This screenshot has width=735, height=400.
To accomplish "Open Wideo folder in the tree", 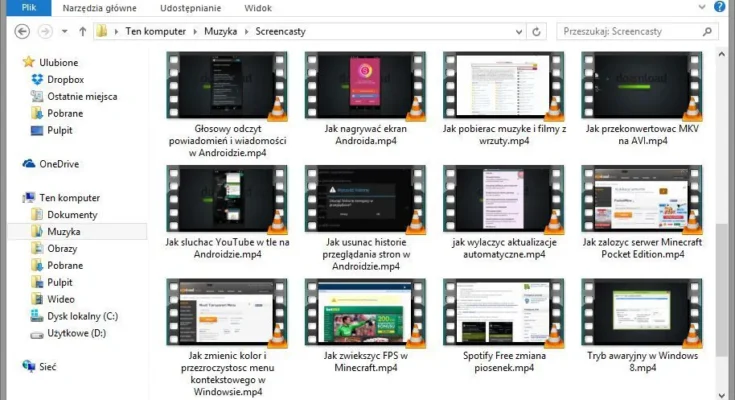I will pos(60,299).
